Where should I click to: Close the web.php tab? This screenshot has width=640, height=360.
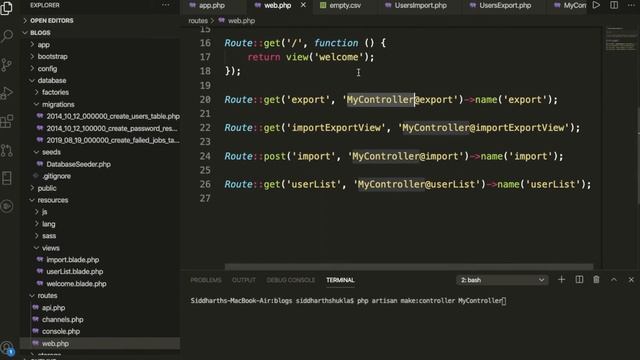pos(303,5)
